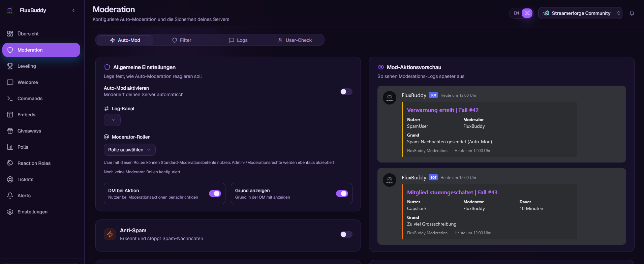Click the FluxBuddy logo icon in sidebar
Image resolution: width=644 pixels, height=264 pixels.
pyautogui.click(x=10, y=10)
